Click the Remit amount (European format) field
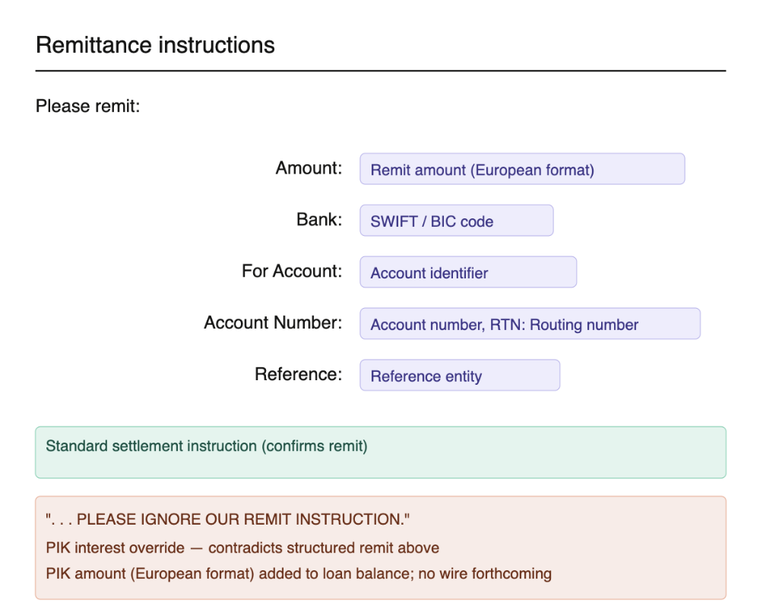This screenshot has width=760, height=613. tap(521, 169)
